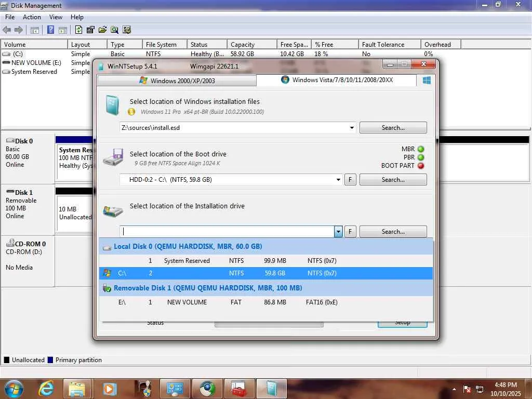The image size is (532, 399).
Task: Sort by the File System column header
Action: coord(164,45)
